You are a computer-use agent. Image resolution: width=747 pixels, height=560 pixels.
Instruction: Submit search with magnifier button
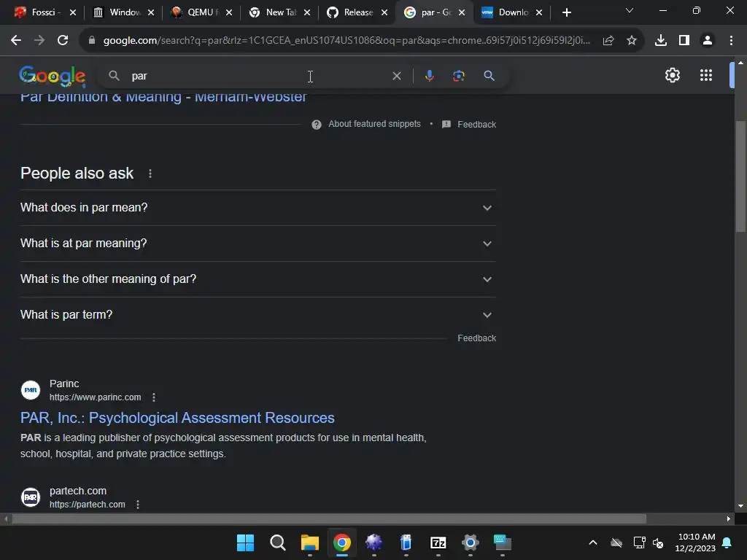489,76
